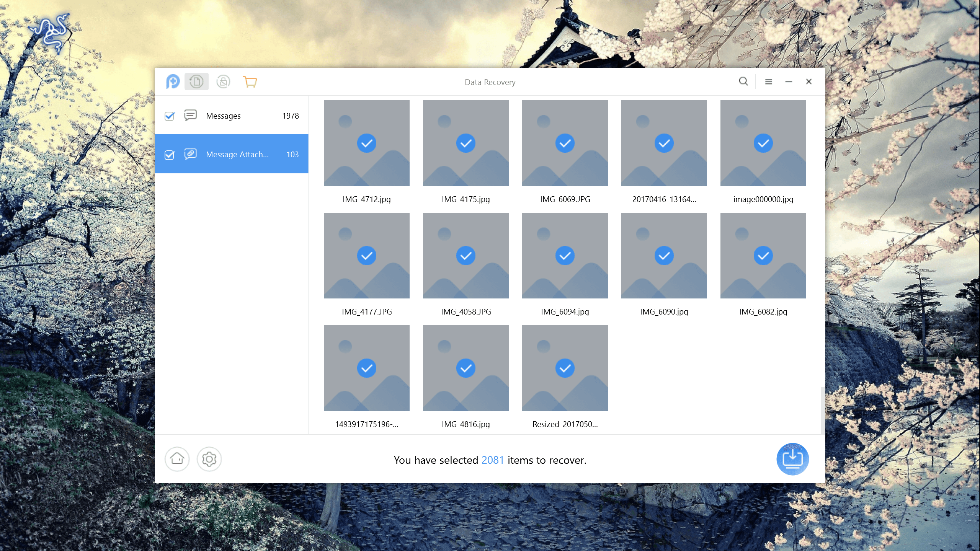Open the Settings gear
980x551 pixels.
tap(209, 459)
